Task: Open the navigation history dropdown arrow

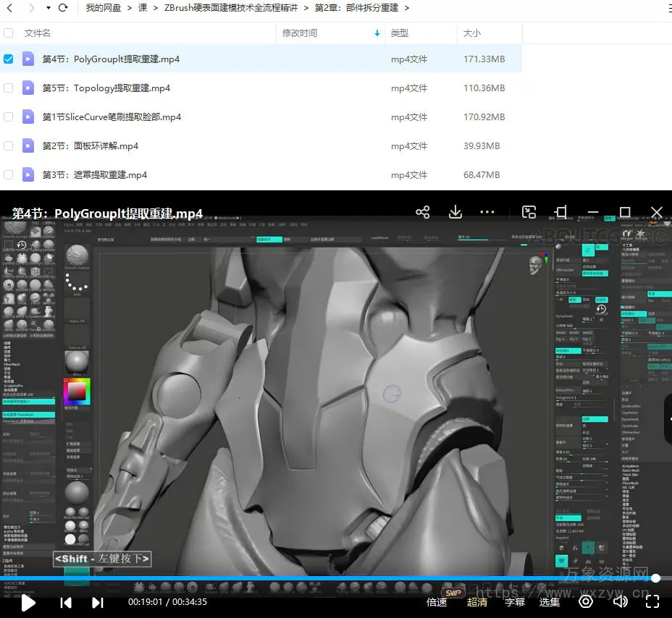Action: coord(48,8)
